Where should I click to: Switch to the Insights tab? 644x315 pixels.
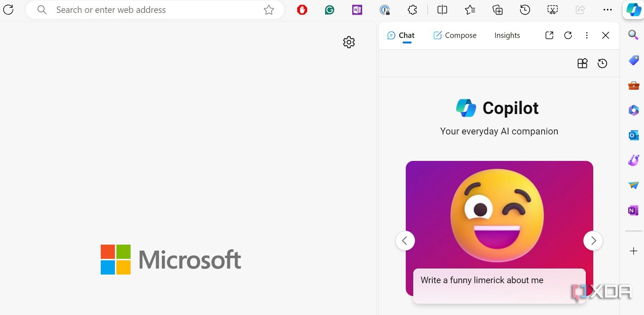tap(507, 35)
